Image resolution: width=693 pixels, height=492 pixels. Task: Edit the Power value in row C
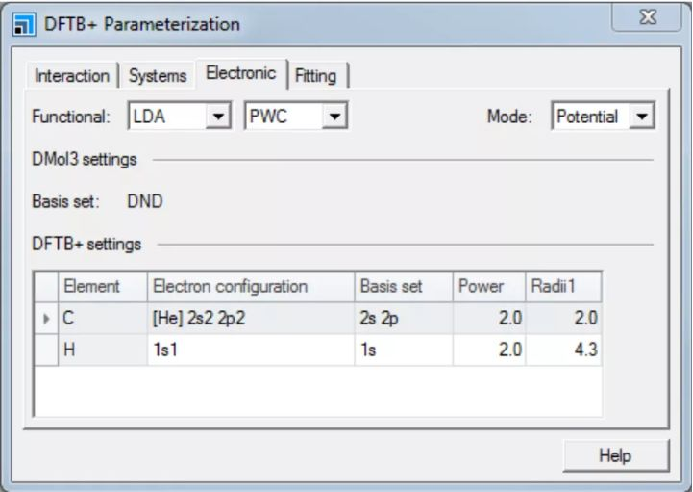point(489,318)
